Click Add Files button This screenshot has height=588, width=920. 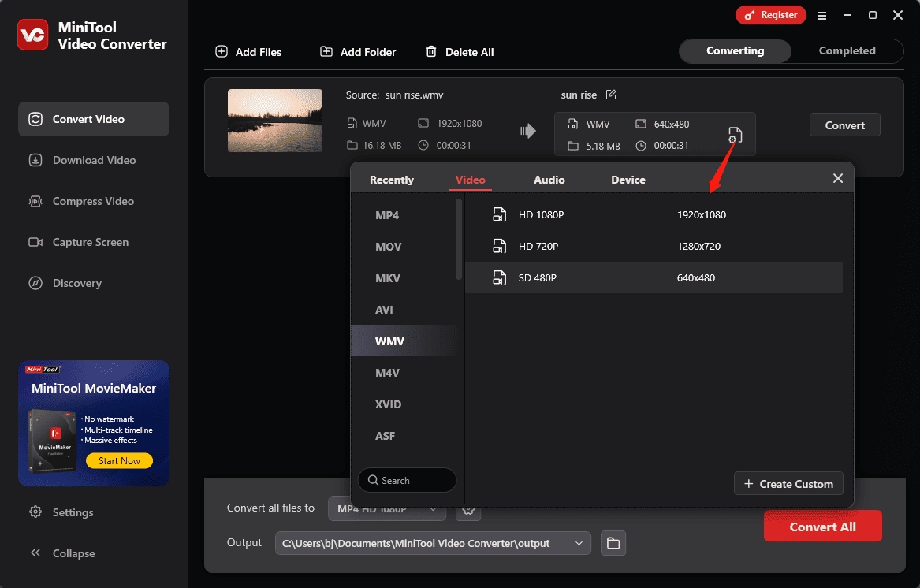[x=249, y=52]
